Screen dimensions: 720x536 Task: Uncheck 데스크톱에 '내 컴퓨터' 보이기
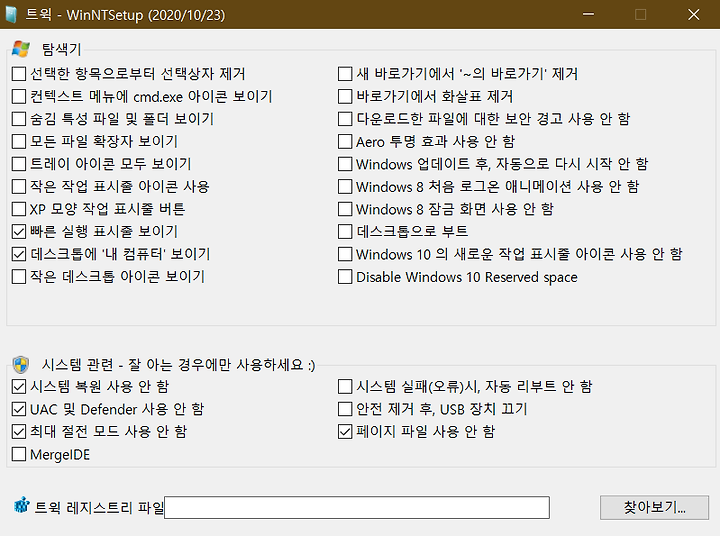[x=19, y=254]
